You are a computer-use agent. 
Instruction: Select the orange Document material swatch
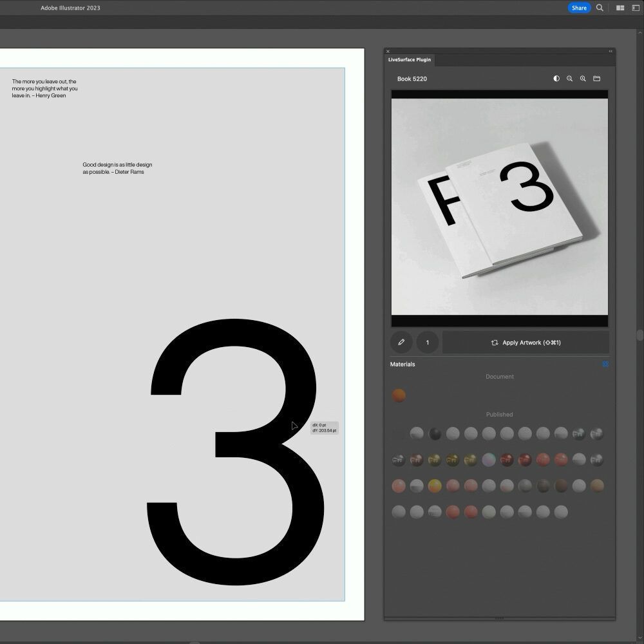point(399,395)
